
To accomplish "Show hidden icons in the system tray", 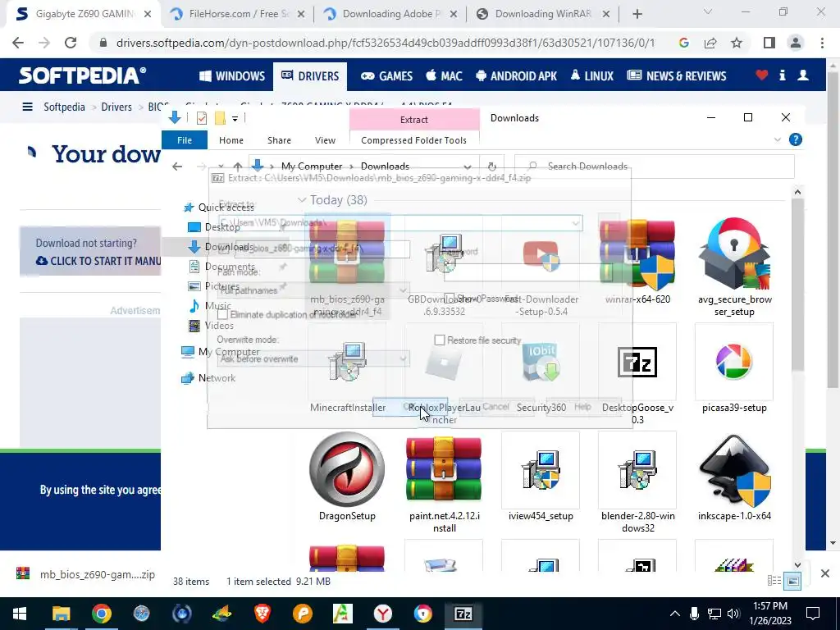I will (675, 614).
